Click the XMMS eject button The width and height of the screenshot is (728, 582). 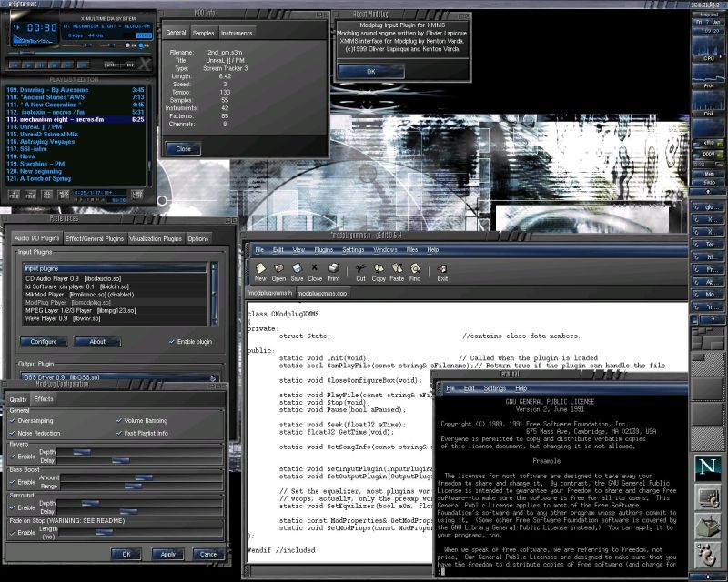tap(84, 65)
